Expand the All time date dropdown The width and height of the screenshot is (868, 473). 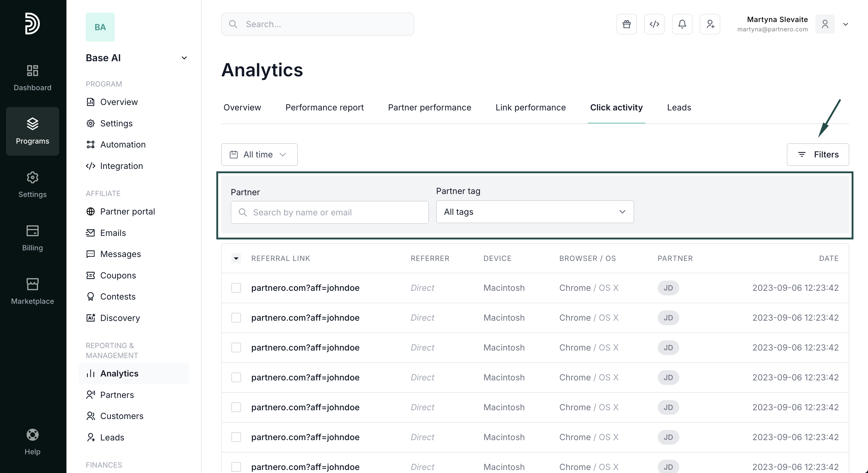(259, 154)
